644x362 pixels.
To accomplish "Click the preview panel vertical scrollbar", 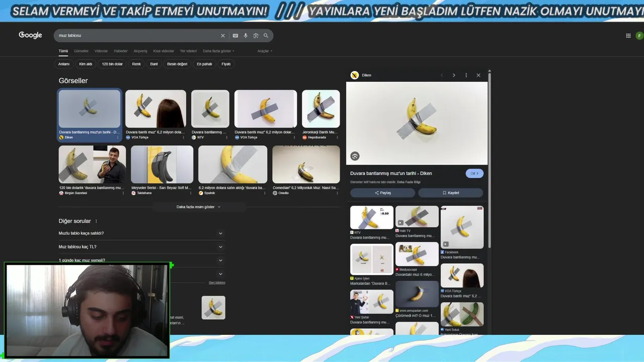I will tap(489, 161).
